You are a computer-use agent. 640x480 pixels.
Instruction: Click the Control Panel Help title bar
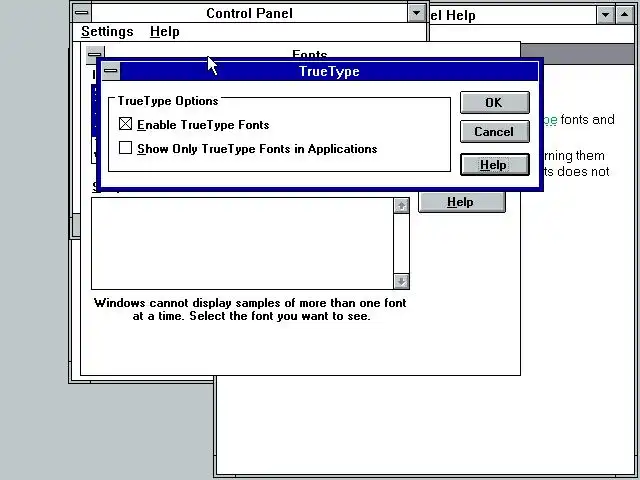point(512,15)
